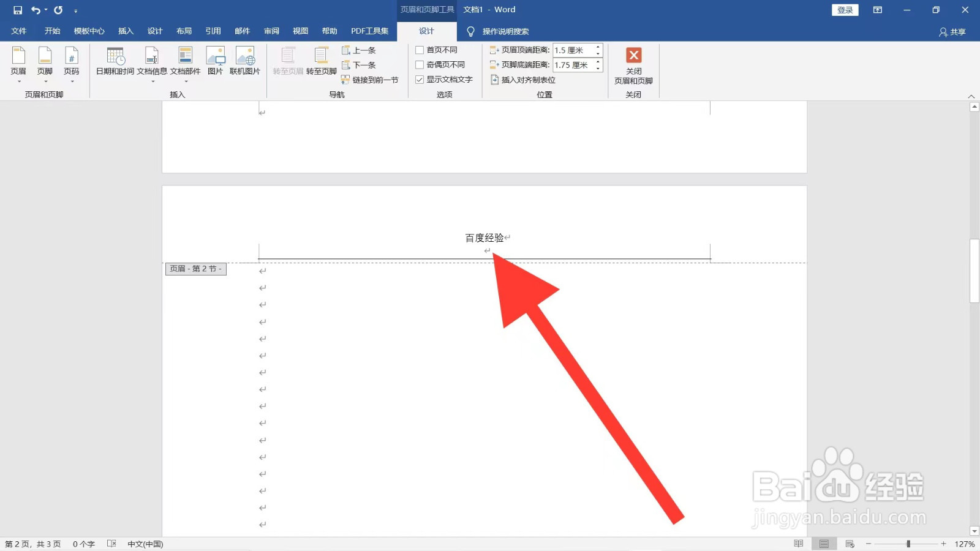Open ribbon display options icon
The image size is (980, 551).
tap(878, 10)
